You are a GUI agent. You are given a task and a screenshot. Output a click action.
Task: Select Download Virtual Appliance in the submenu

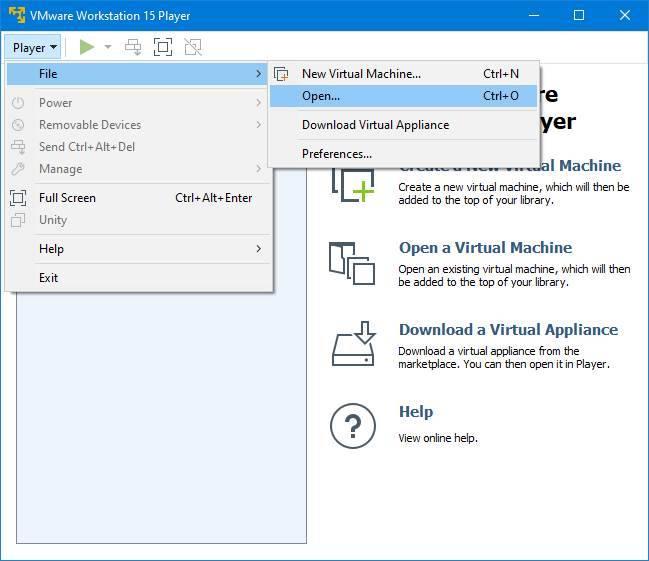pyautogui.click(x=404, y=125)
